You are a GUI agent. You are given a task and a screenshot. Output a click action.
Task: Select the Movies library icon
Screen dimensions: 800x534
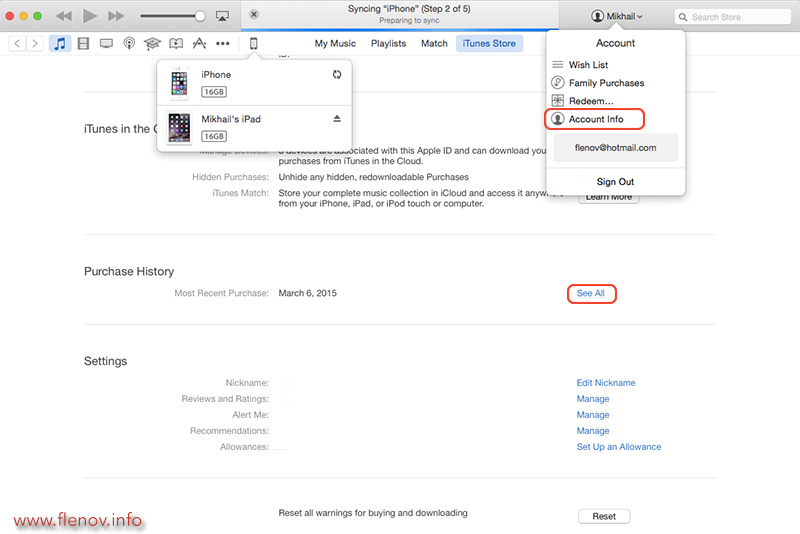(x=83, y=43)
